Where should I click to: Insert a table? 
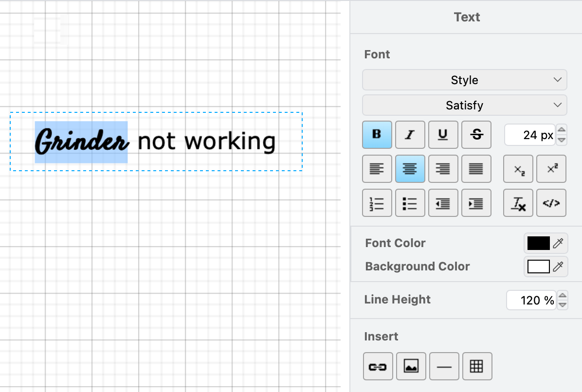(x=477, y=366)
